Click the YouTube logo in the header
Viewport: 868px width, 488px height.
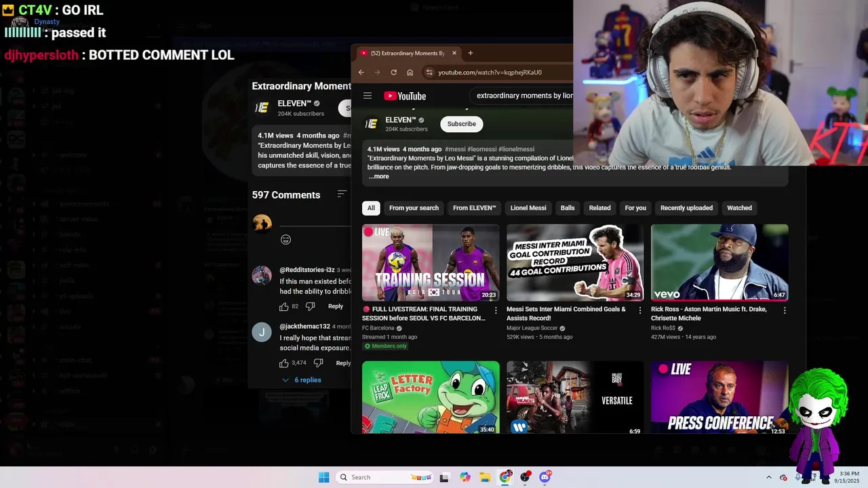[x=405, y=96]
